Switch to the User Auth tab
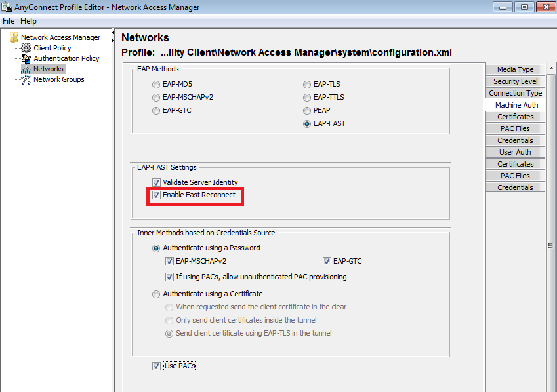The height and width of the screenshot is (392, 557). click(515, 152)
